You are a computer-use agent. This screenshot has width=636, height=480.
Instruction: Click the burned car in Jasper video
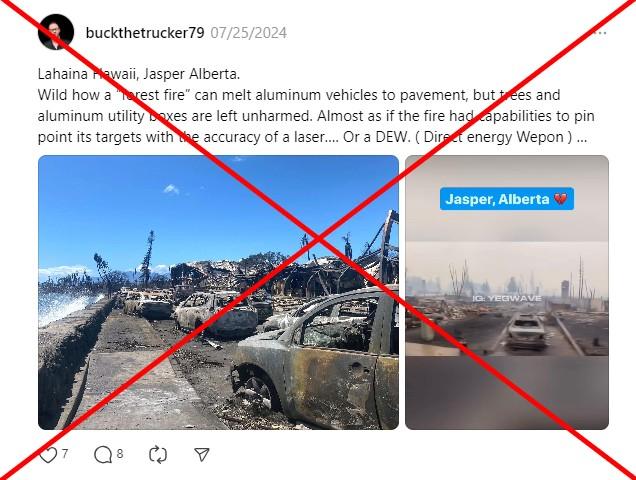click(525, 331)
